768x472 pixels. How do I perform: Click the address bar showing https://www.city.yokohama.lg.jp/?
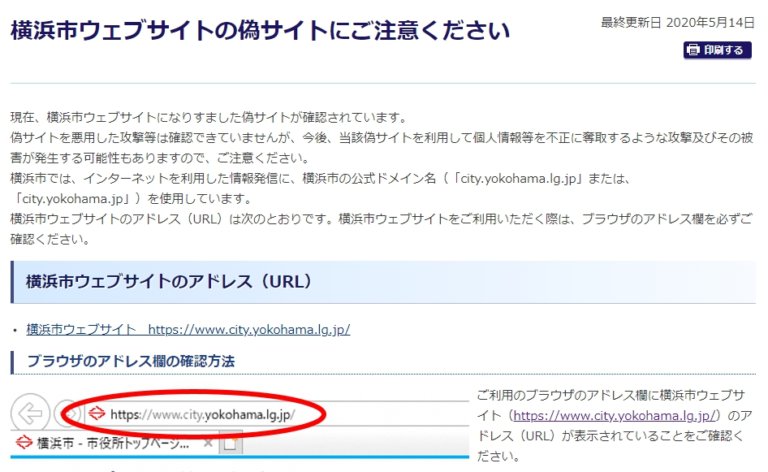277,414
